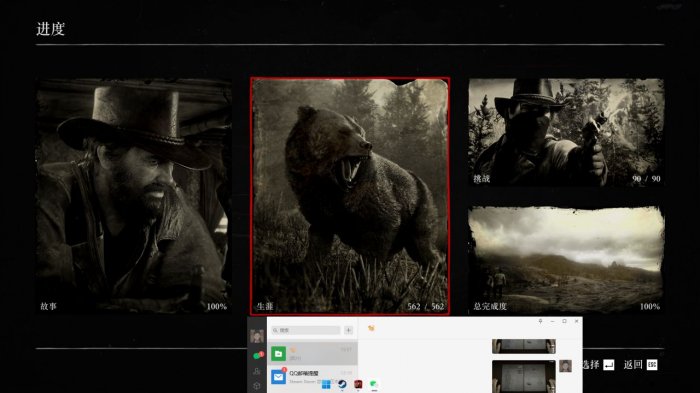
Task: Open the WeChat contacts icon
Action: (257, 371)
